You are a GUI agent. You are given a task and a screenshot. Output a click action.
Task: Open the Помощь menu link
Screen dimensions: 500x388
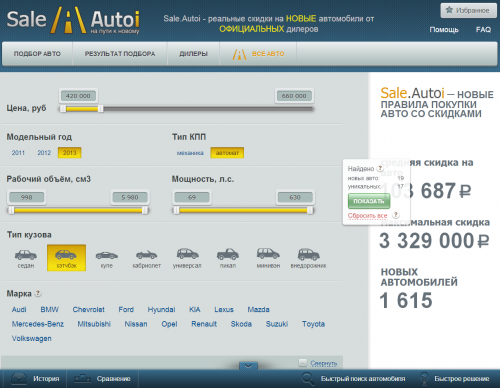[x=444, y=30]
